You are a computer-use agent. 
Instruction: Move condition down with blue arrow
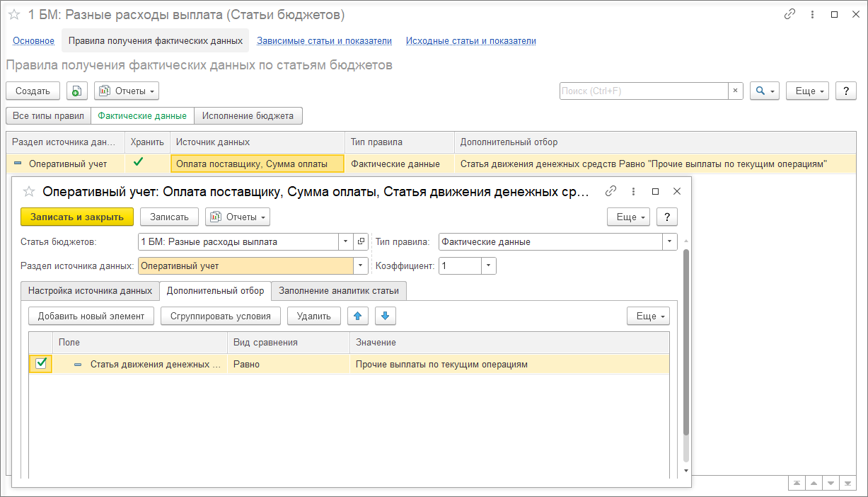pyautogui.click(x=386, y=316)
